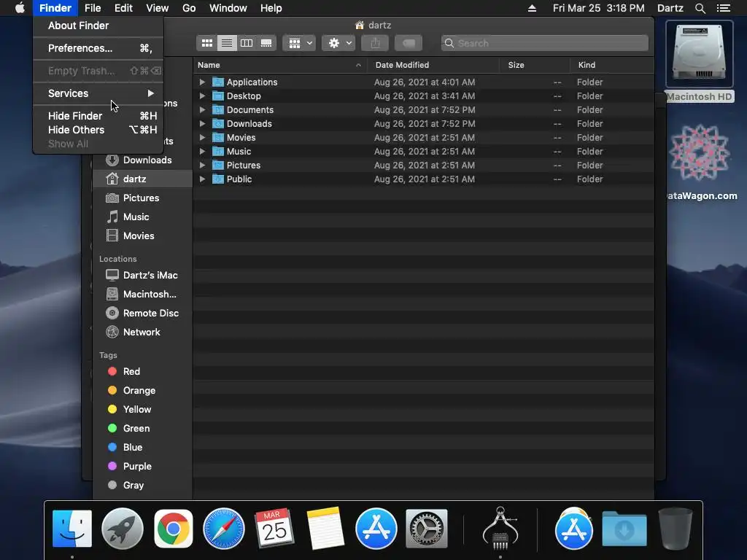Open Spotlight search in menu bar
The height and width of the screenshot is (560, 747).
tap(700, 8)
